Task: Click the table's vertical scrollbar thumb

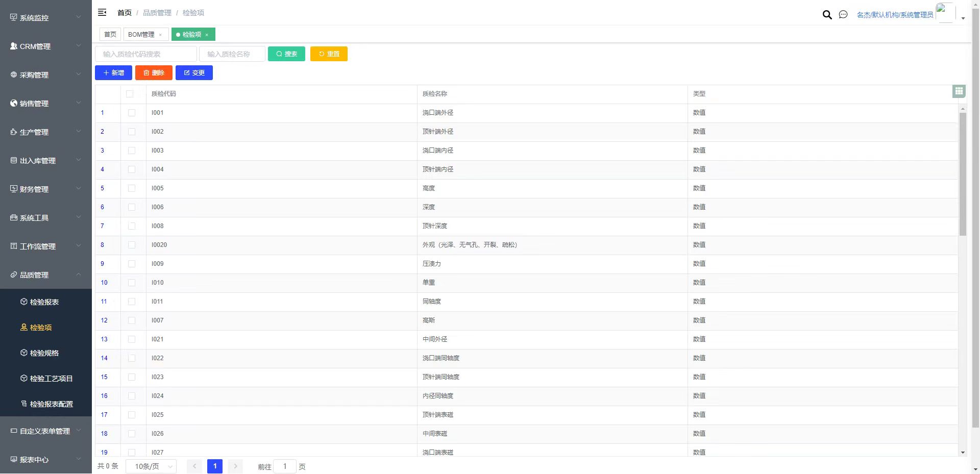Action: click(x=963, y=173)
